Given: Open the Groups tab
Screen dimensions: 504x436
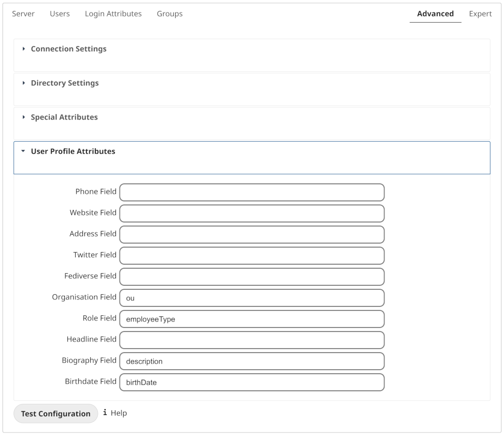Looking at the screenshot, I should coord(169,14).
